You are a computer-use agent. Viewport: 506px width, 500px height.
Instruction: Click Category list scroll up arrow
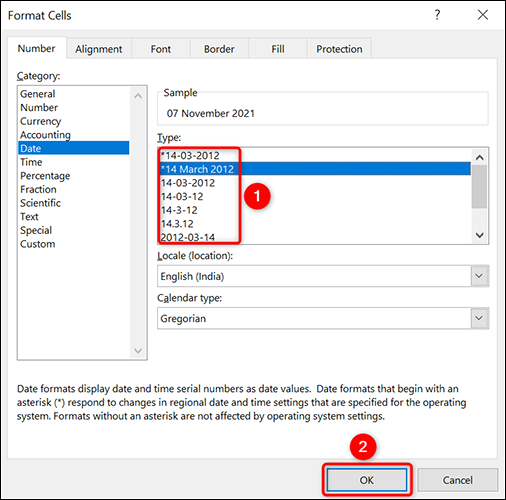(138, 96)
